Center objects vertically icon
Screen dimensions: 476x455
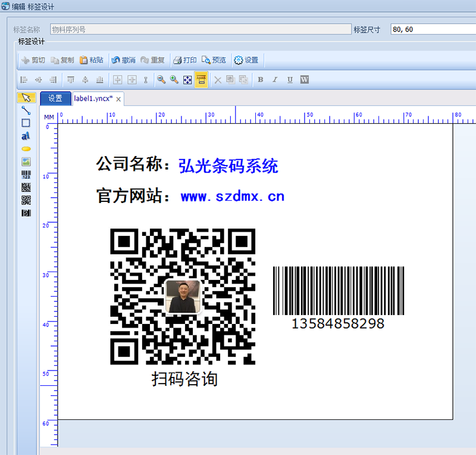(x=85, y=80)
